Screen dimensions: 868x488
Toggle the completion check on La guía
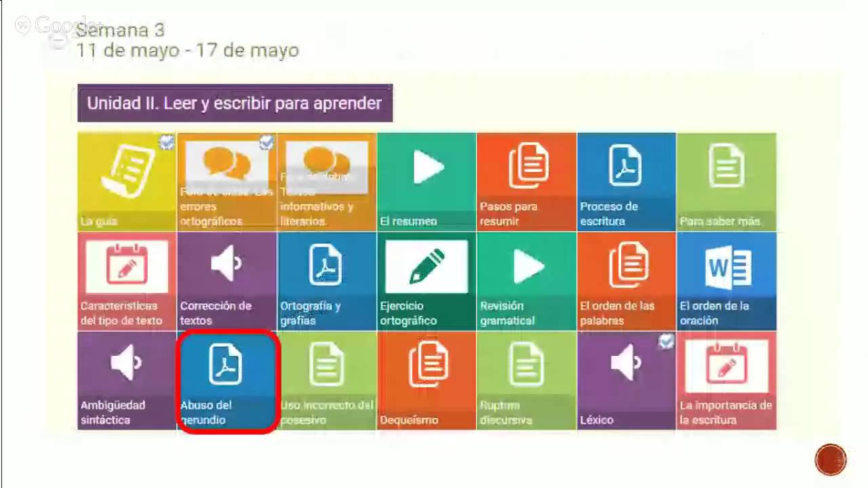point(167,142)
